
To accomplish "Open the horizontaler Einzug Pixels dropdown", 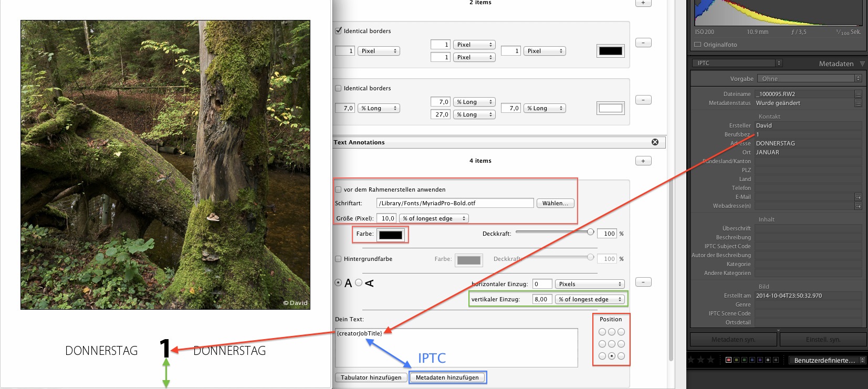I will tap(590, 284).
